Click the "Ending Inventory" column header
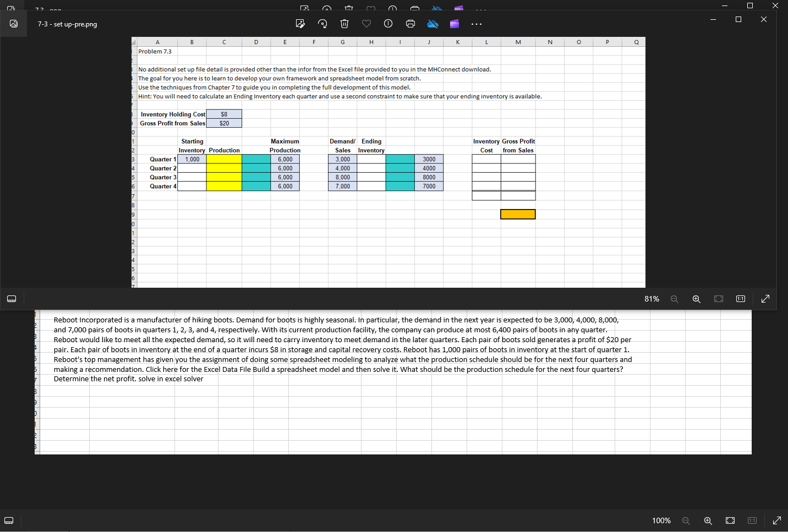Viewport: 788px width, 532px height. [371, 146]
